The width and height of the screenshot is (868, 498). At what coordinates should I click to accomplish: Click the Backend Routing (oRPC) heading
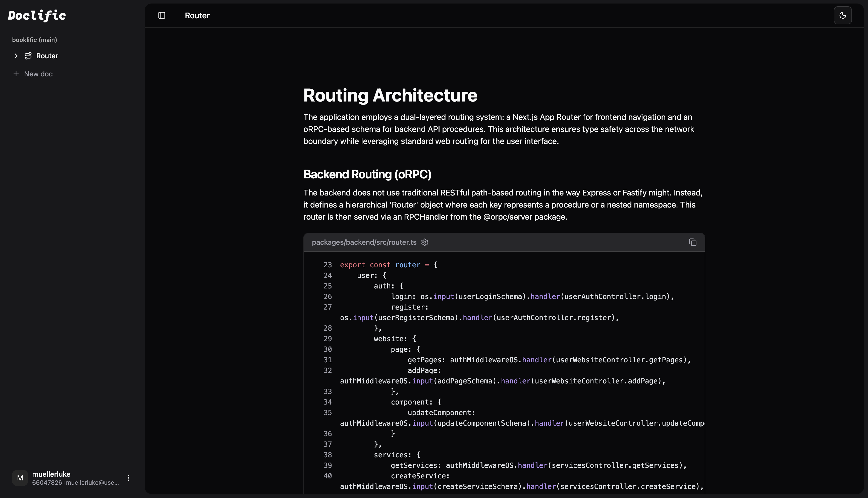(367, 174)
